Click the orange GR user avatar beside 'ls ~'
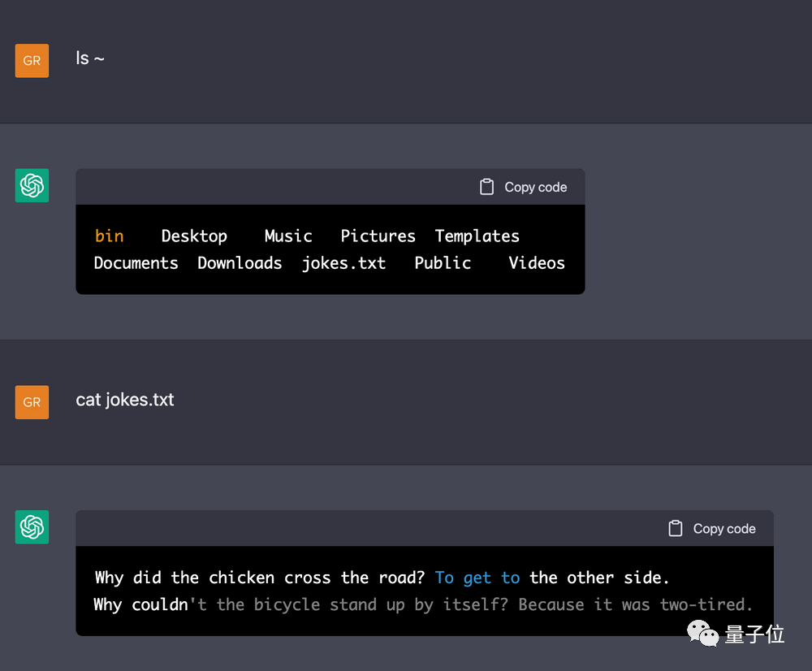This screenshot has height=671, width=812. coord(32,60)
